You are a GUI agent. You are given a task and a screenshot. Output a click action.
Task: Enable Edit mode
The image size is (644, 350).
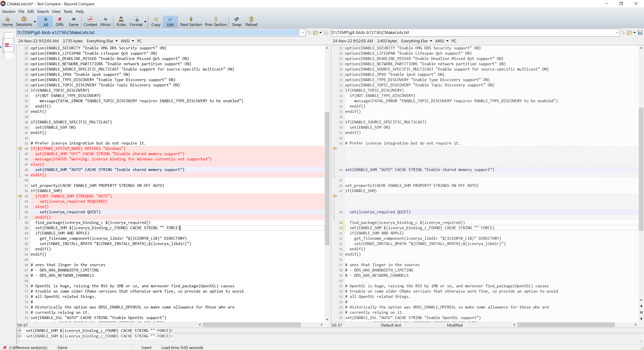170,22
